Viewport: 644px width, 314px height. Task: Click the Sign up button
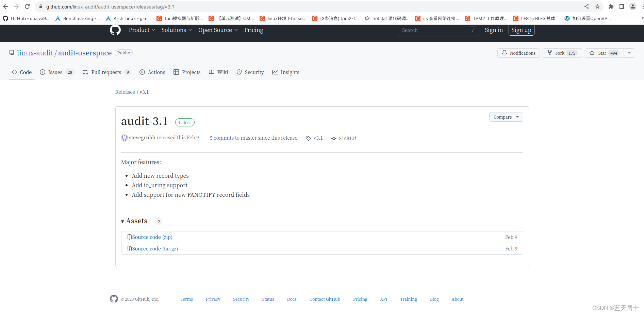click(x=521, y=30)
